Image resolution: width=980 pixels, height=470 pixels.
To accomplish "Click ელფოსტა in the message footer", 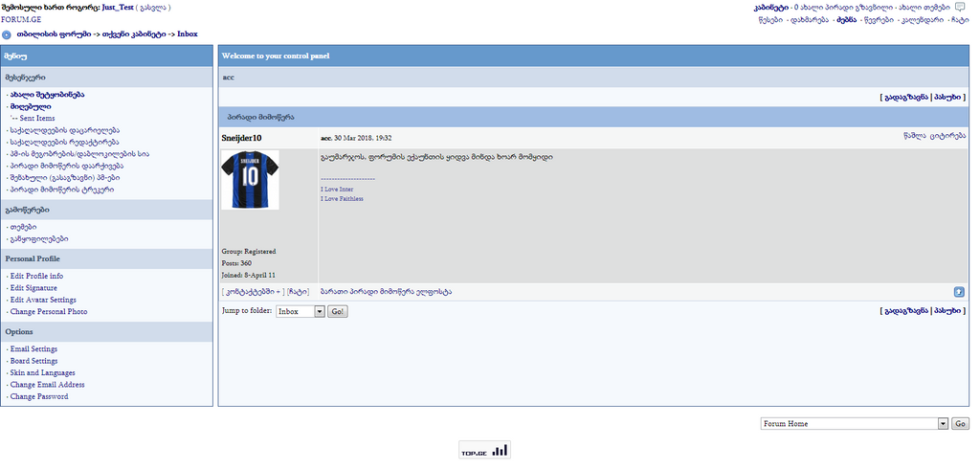I will click(x=434, y=291).
